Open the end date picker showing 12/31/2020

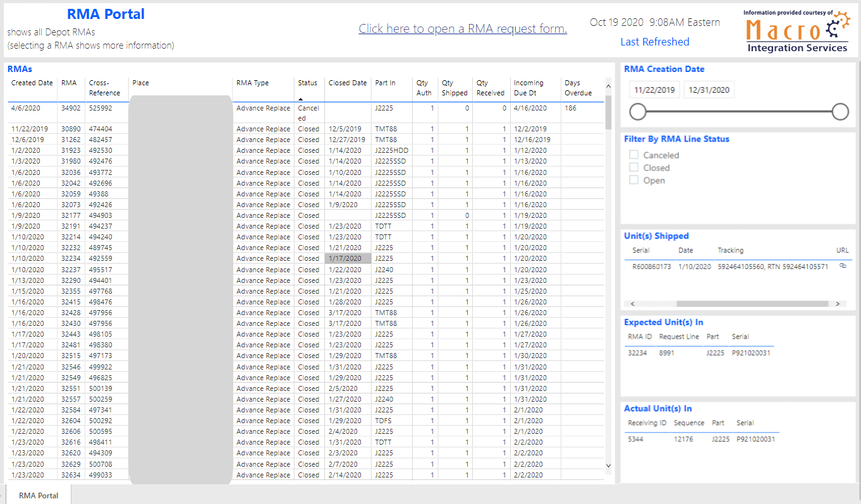click(709, 90)
